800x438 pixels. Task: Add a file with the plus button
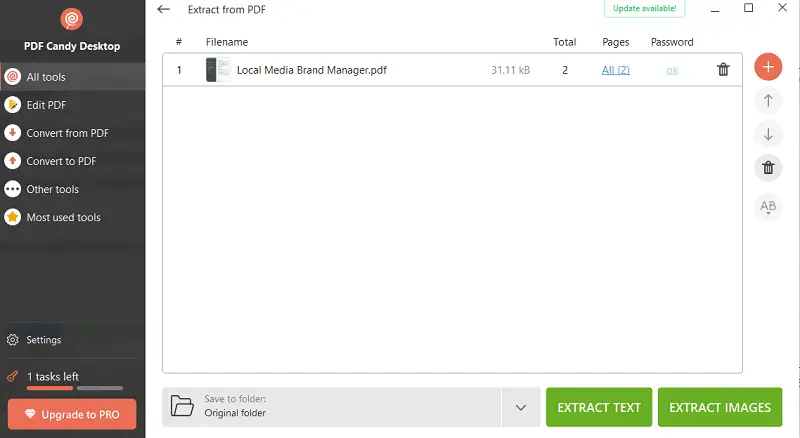[768, 67]
